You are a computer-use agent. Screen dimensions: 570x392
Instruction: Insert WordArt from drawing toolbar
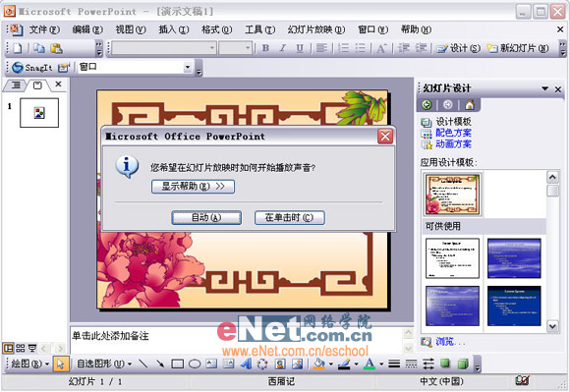point(246,364)
